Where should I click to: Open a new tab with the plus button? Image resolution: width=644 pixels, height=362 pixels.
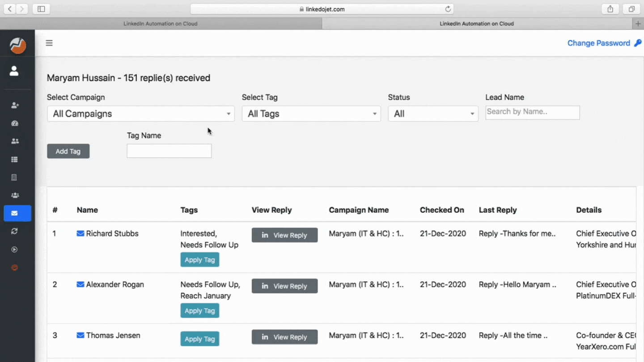coord(638,24)
